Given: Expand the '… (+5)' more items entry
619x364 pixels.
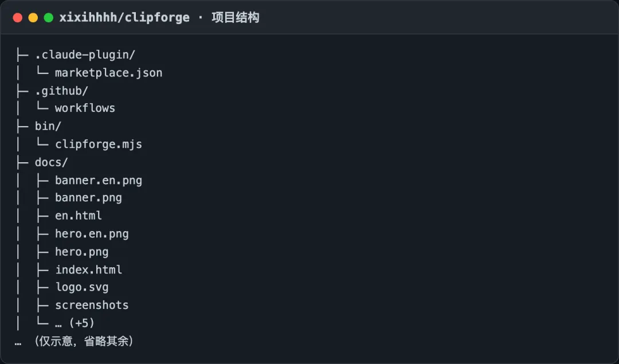Looking at the screenshot, I should [x=75, y=323].
